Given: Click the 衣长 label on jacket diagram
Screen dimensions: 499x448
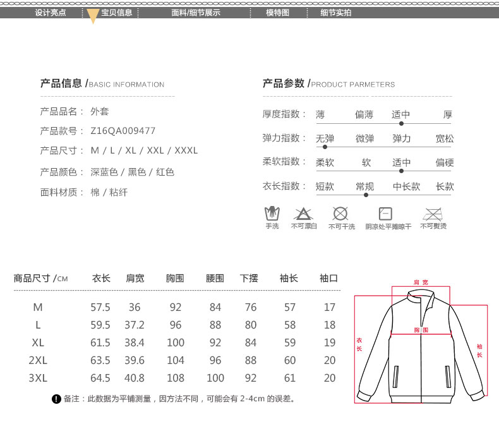Looking at the screenshot, I should (359, 344).
